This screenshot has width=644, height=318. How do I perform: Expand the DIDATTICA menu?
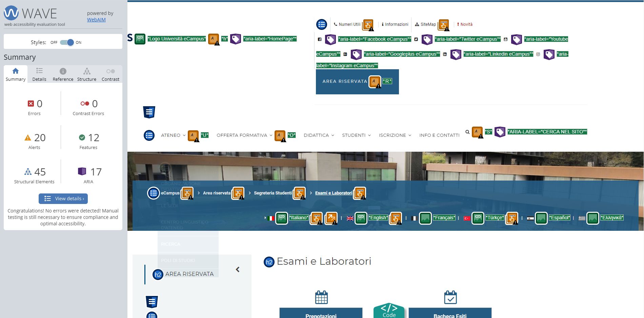(x=319, y=135)
